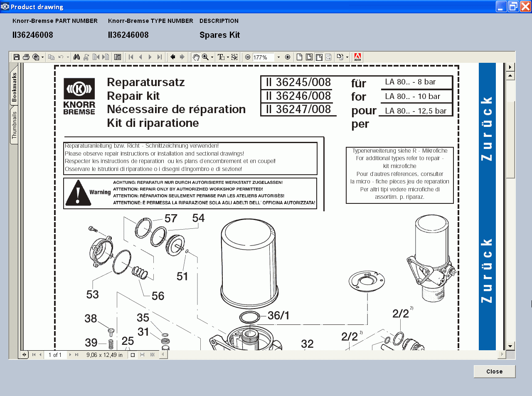Viewport: 532px width, 396px height.
Task: Click horizontal scrollbar right arrow
Action: [x=502, y=354]
